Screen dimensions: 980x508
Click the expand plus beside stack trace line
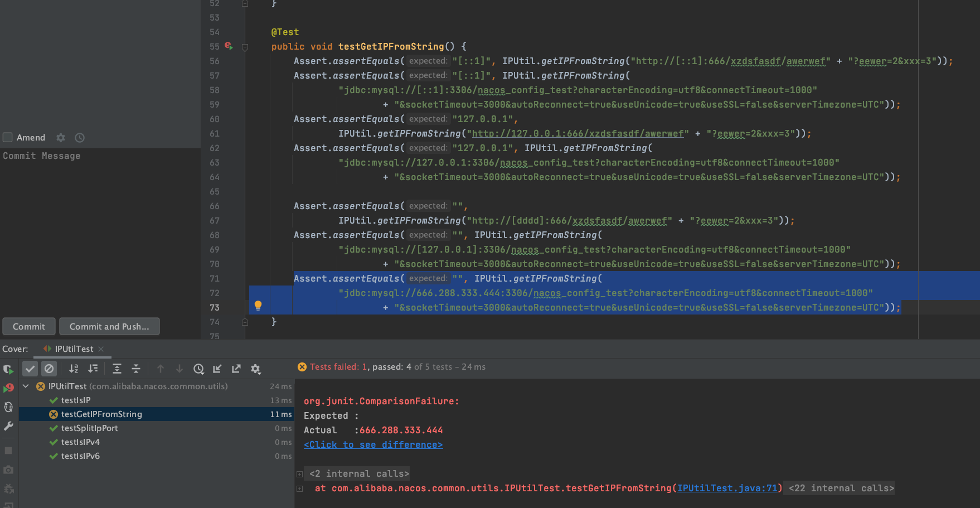[x=299, y=488]
